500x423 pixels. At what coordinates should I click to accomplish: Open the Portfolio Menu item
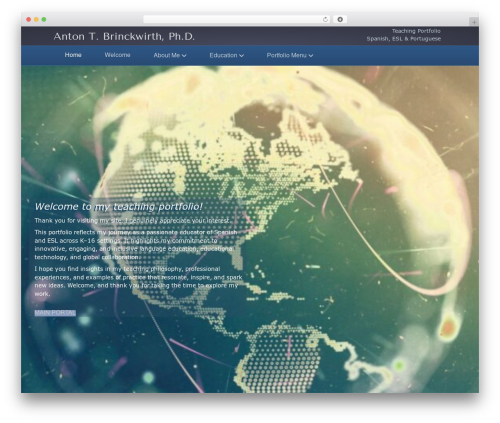(286, 55)
